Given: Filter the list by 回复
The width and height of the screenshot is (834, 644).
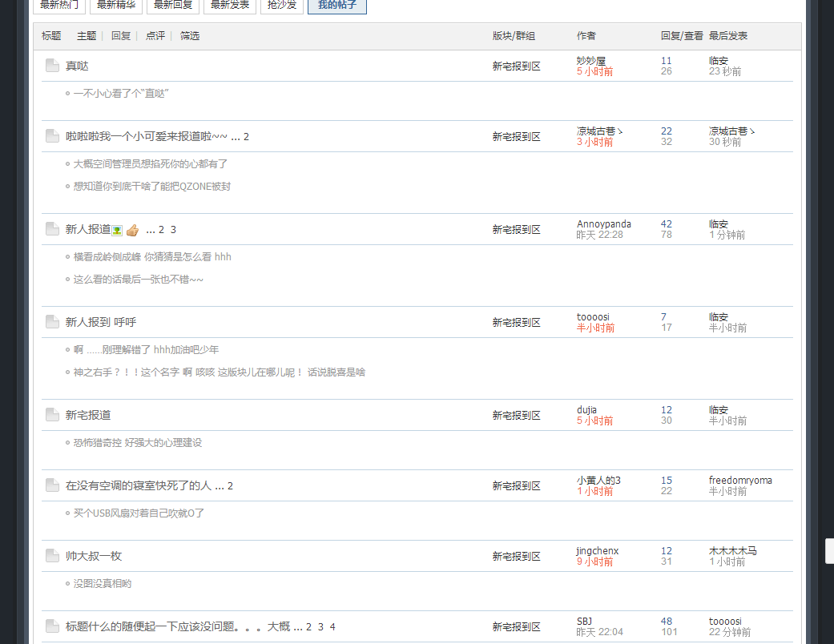Looking at the screenshot, I should click(121, 36).
